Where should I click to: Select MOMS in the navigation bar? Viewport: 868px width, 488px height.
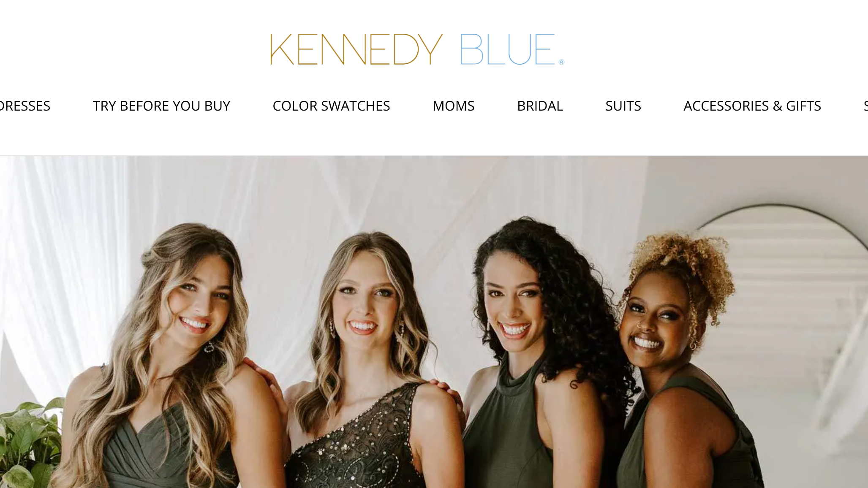pos(454,106)
